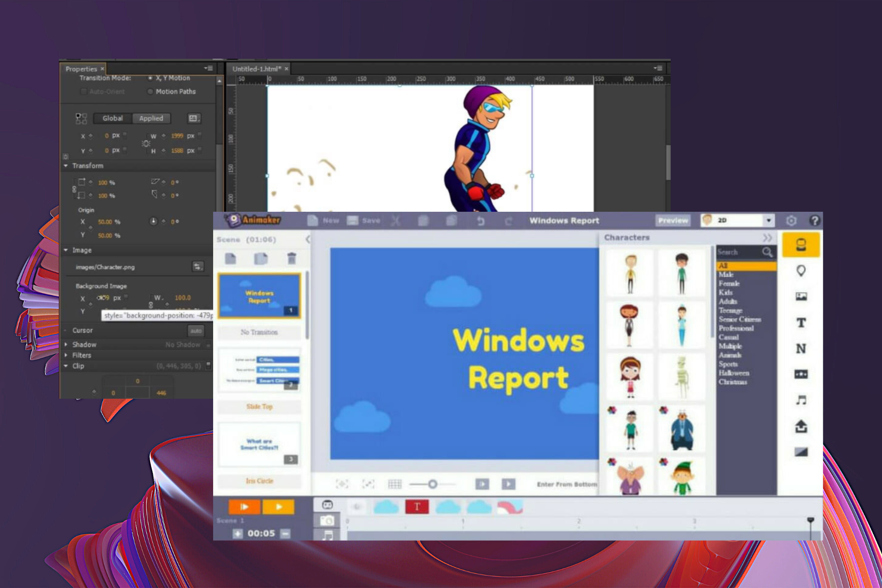
Task: Collapse Characters panel with double chevron
Action: point(767,237)
